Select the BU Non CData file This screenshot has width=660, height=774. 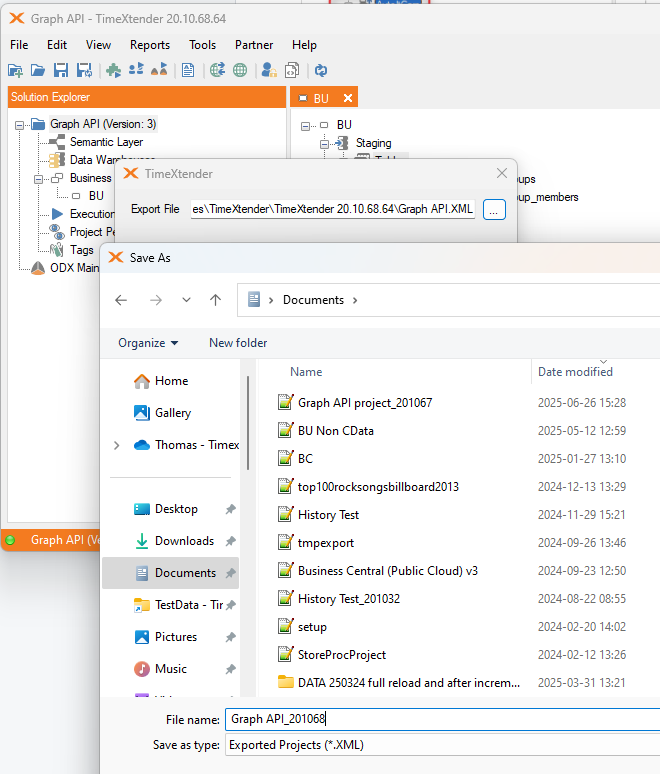pyautogui.click(x=336, y=431)
